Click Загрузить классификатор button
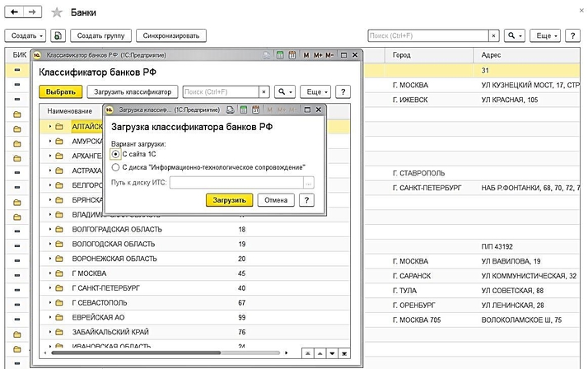This screenshot has height=369, width=588. pyautogui.click(x=133, y=92)
